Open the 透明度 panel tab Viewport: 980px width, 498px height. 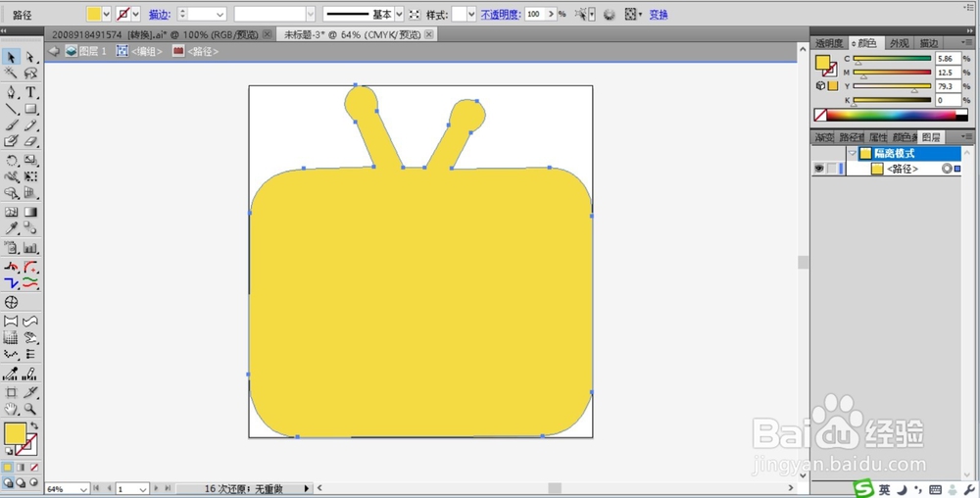[829, 43]
